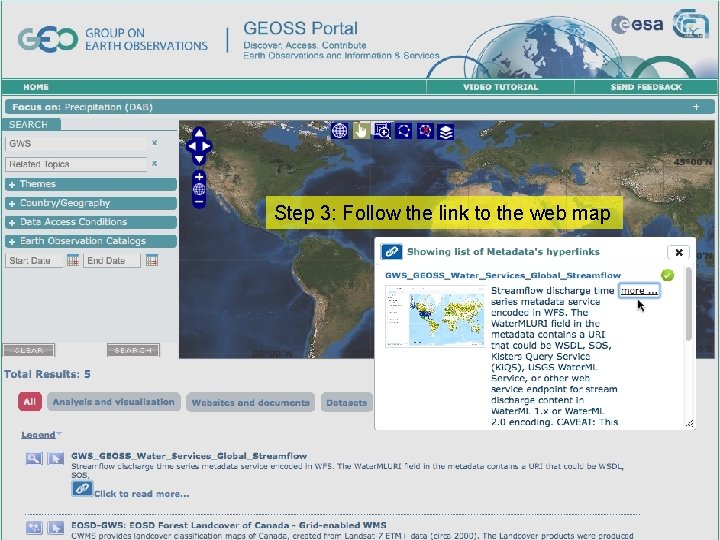Image resolution: width=720 pixels, height=540 pixels.
Task: Click the pointer icon for GWS Global Streamflow result
Action: [56, 458]
